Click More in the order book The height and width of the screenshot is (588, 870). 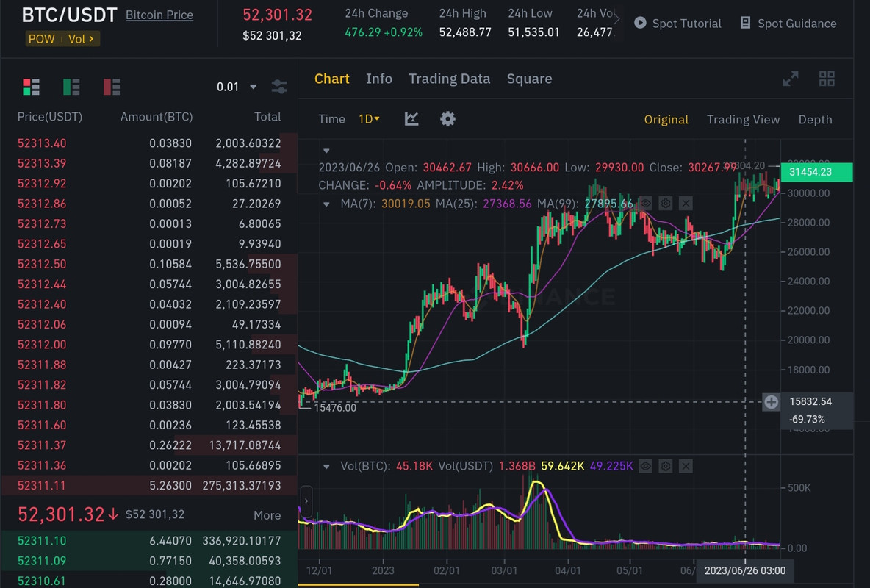pos(267,515)
